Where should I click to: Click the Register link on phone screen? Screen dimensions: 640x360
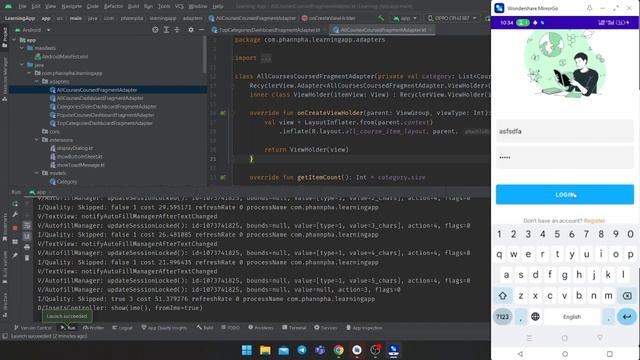(594, 221)
